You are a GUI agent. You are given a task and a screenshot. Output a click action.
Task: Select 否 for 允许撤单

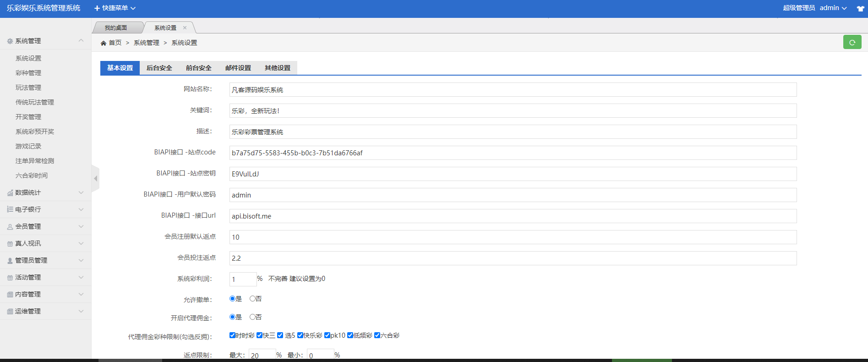point(252,299)
